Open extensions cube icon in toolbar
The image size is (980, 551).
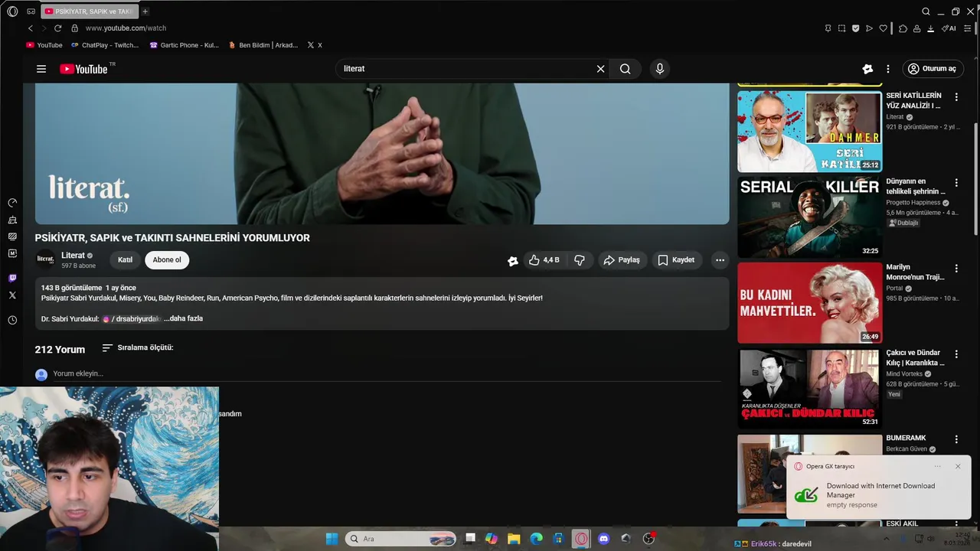[903, 28]
